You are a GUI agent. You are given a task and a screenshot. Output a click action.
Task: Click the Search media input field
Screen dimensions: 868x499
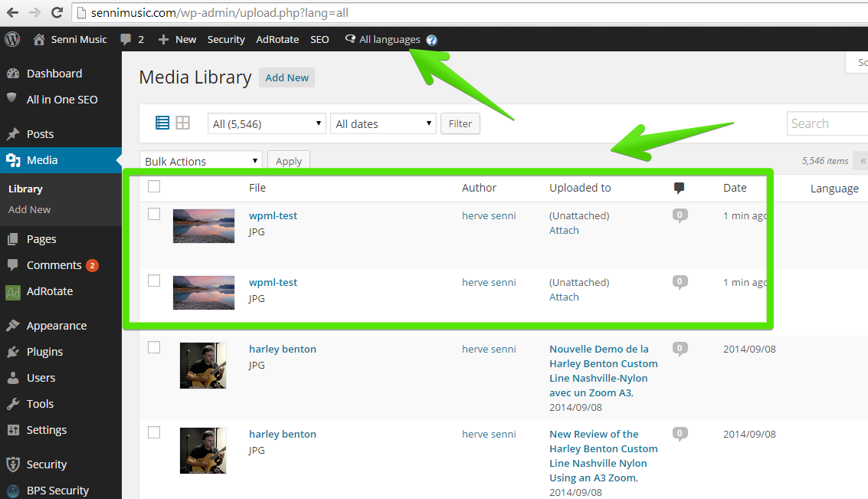click(827, 123)
